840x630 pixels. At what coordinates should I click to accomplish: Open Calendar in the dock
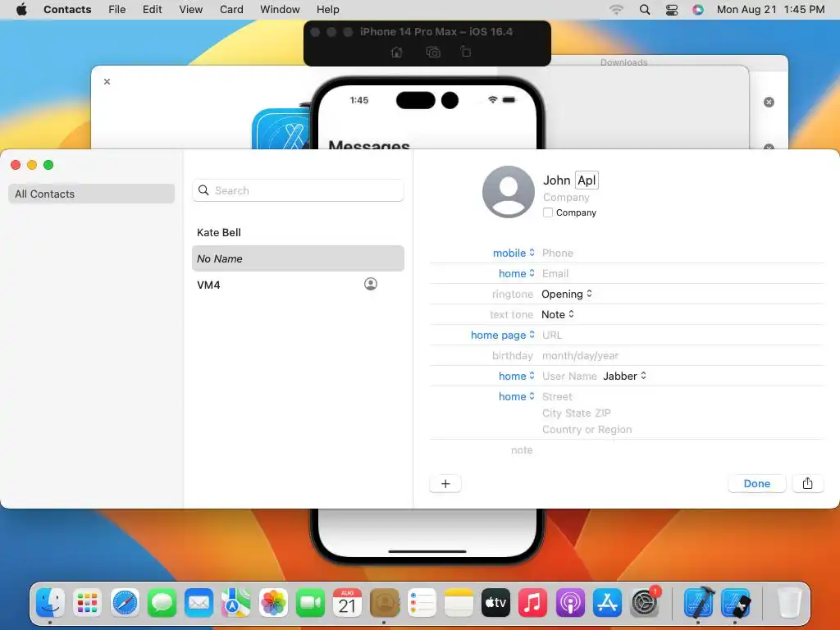tap(347, 603)
